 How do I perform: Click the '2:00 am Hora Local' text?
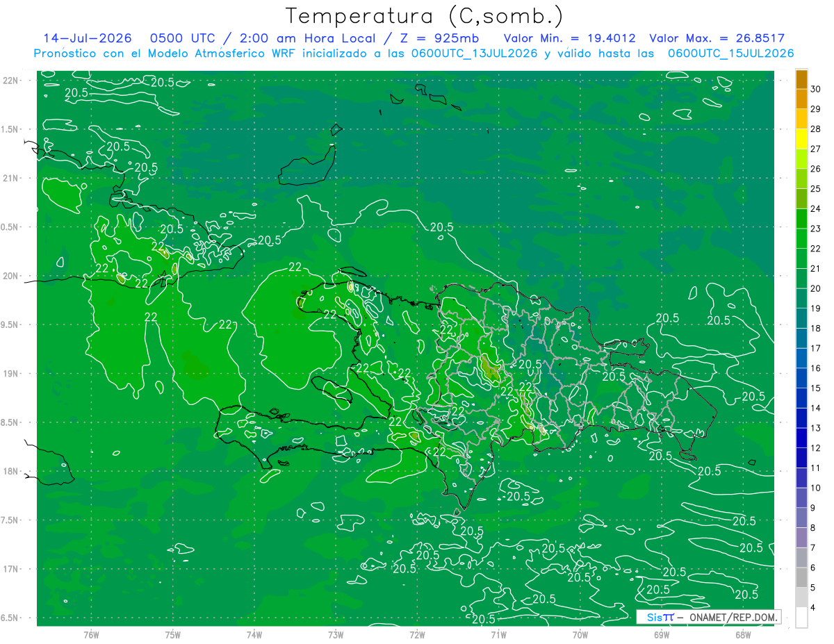[x=308, y=38]
